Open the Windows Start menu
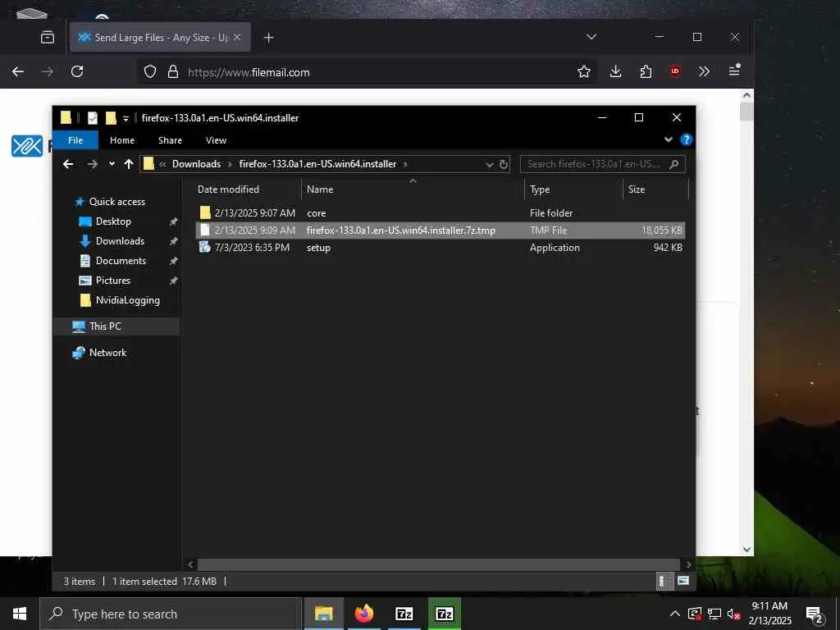The height and width of the screenshot is (630, 840). pos(20,614)
